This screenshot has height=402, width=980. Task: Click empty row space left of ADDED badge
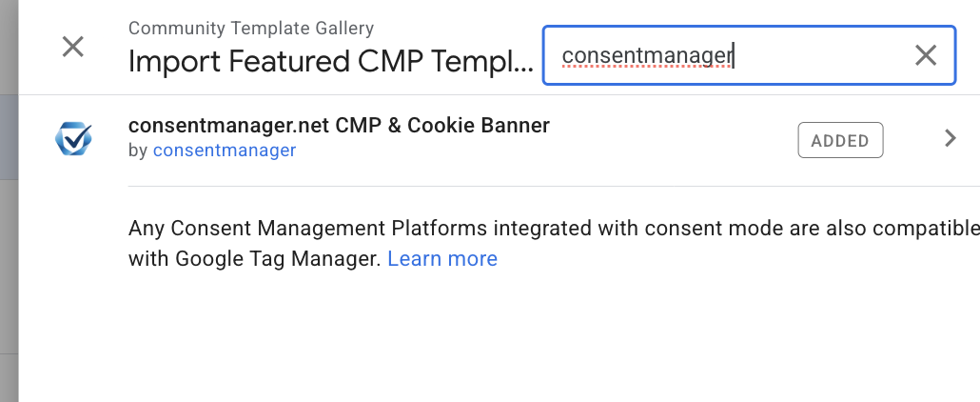[x=672, y=140]
